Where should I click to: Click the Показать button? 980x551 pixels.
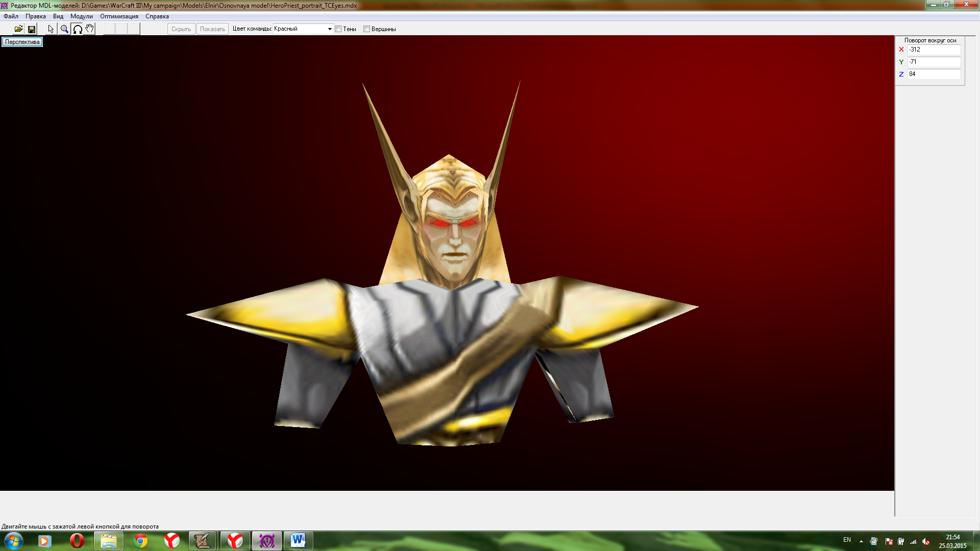(212, 29)
